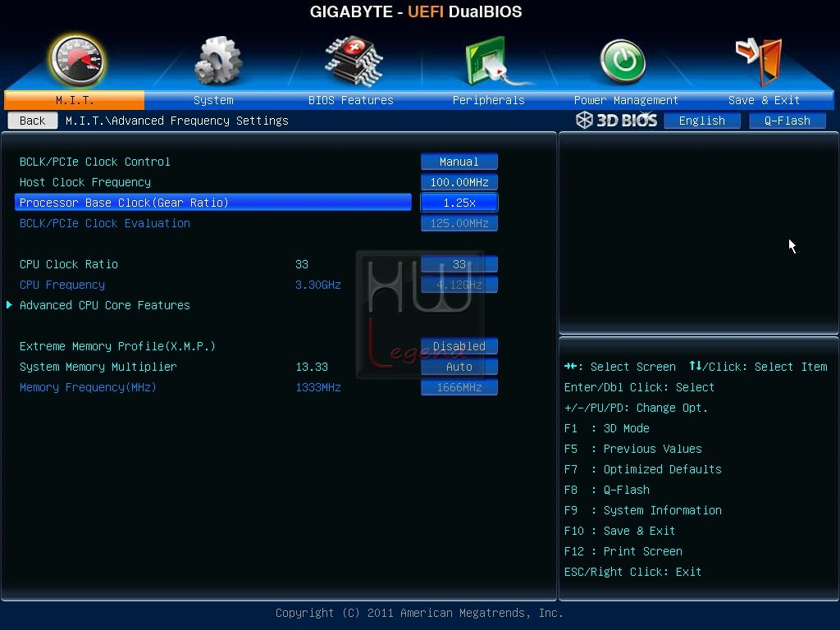
Task: Select the BIOS Features chip icon
Action: [x=354, y=61]
